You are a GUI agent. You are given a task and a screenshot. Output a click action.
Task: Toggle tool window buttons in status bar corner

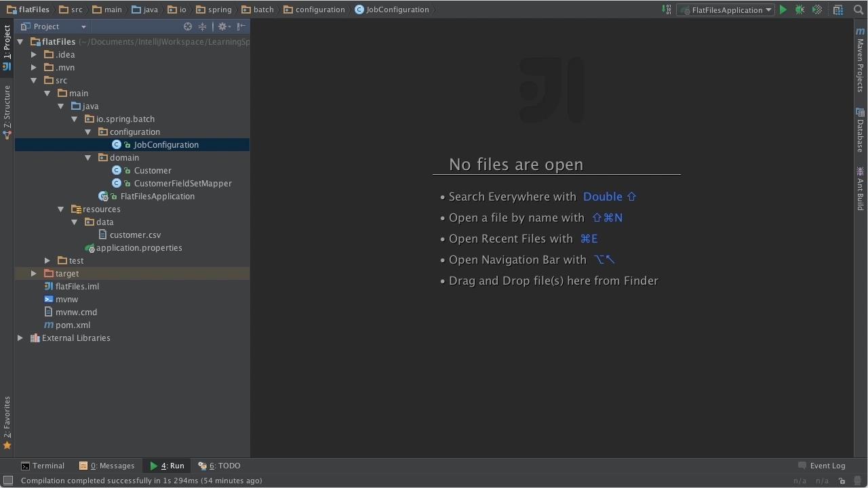(x=8, y=481)
